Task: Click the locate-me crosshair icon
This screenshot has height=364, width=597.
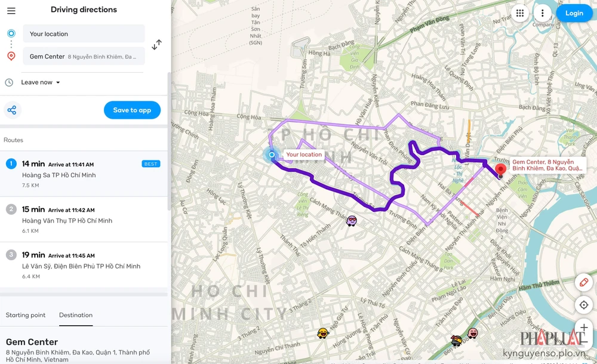Action: (x=584, y=305)
